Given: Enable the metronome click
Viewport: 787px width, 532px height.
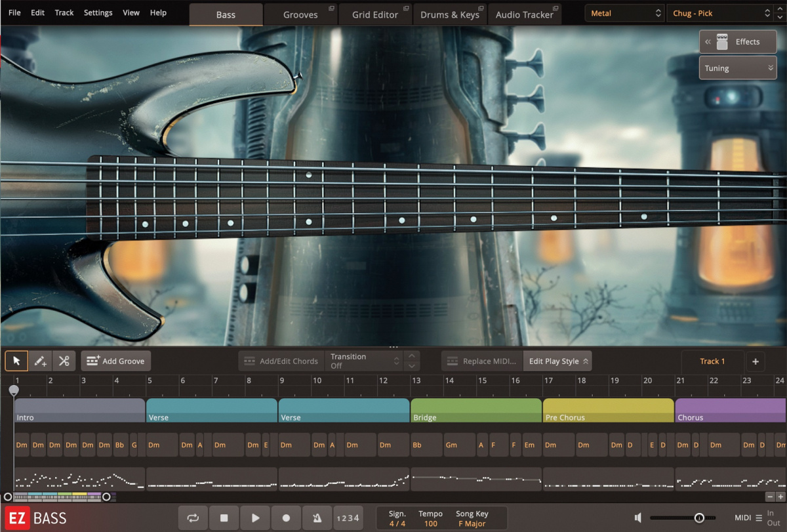Looking at the screenshot, I should click(x=317, y=518).
